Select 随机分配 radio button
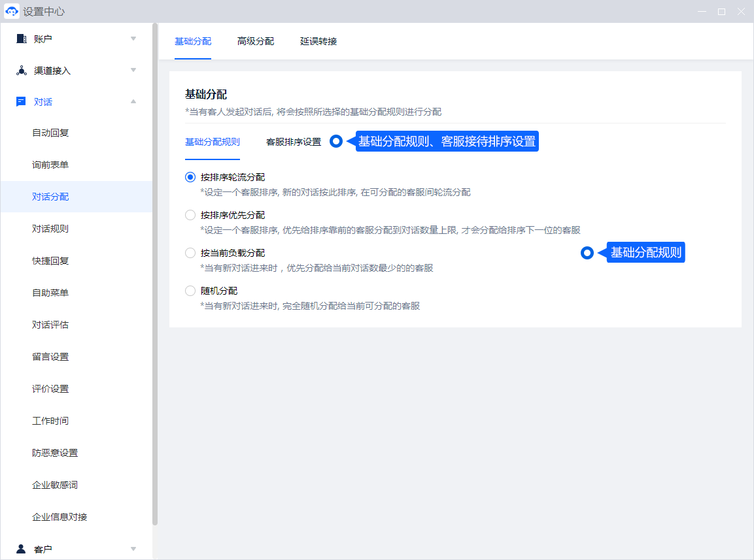The width and height of the screenshot is (754, 560). click(190, 291)
